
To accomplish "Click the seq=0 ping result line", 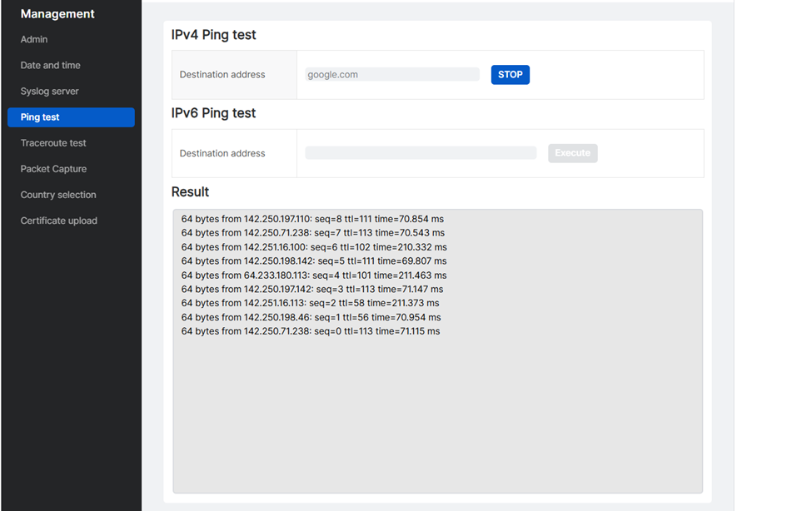I will [311, 331].
